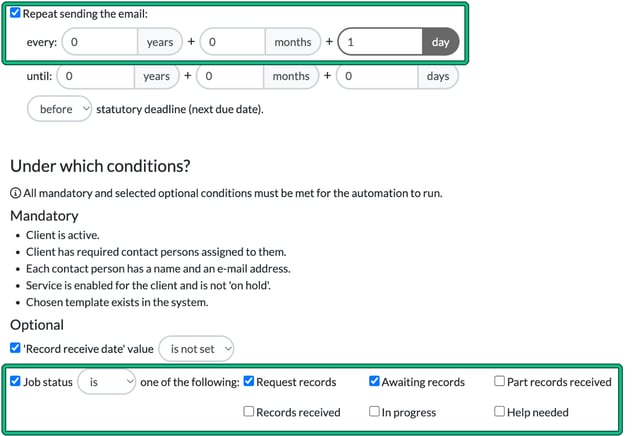The image size is (632, 436).
Task: Click the 'until' days input field
Action: [x=377, y=76]
